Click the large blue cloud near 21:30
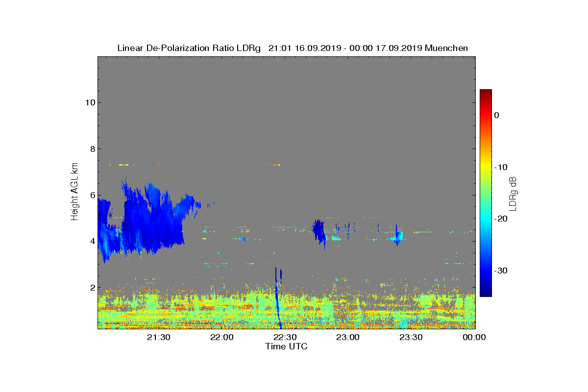The image size is (588, 392). [152, 218]
